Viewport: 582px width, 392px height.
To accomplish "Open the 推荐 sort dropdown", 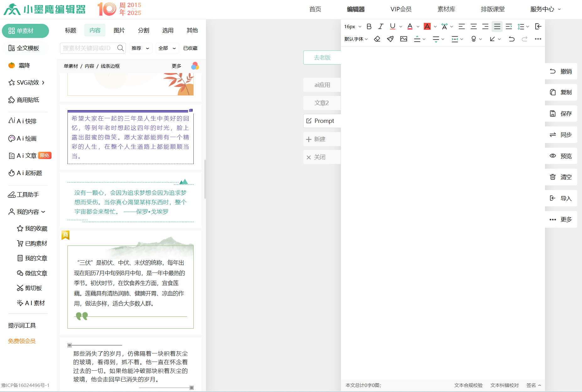I will click(x=140, y=48).
